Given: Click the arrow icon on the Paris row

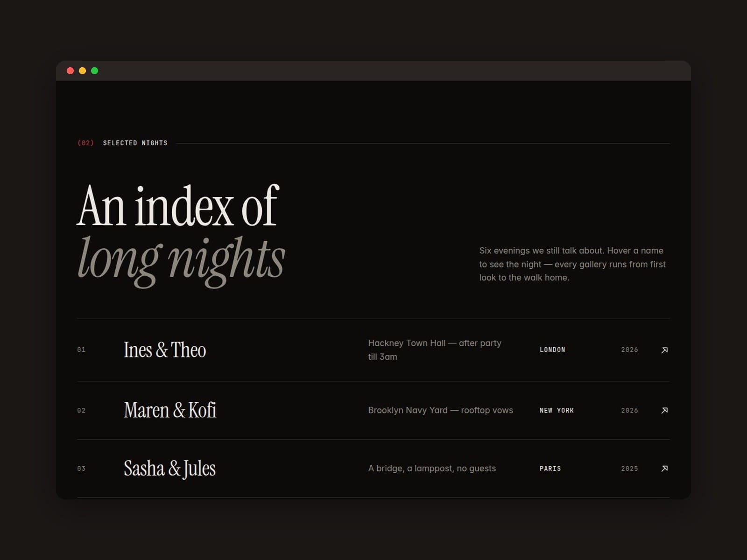Looking at the screenshot, I should 664,468.
